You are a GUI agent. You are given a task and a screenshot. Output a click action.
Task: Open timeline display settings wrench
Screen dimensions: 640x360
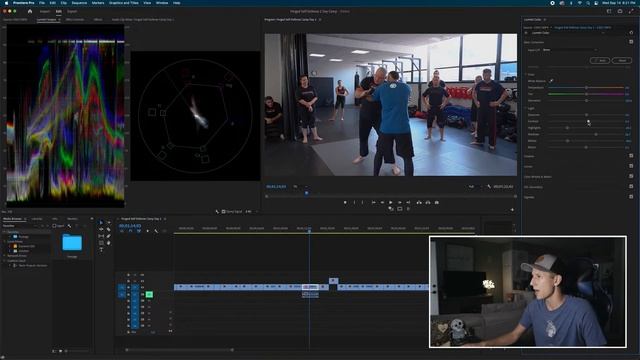click(x=156, y=231)
